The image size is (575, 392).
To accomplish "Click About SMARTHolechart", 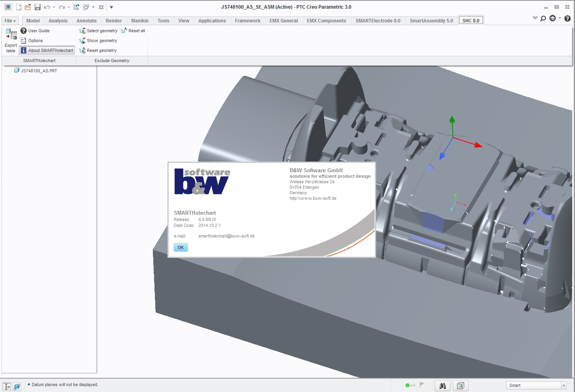I will [47, 50].
